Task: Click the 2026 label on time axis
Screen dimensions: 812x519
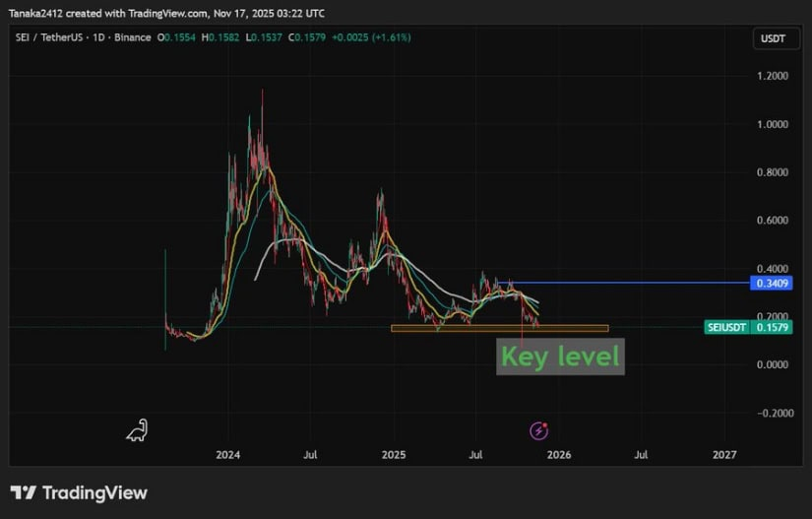Action: [x=558, y=455]
